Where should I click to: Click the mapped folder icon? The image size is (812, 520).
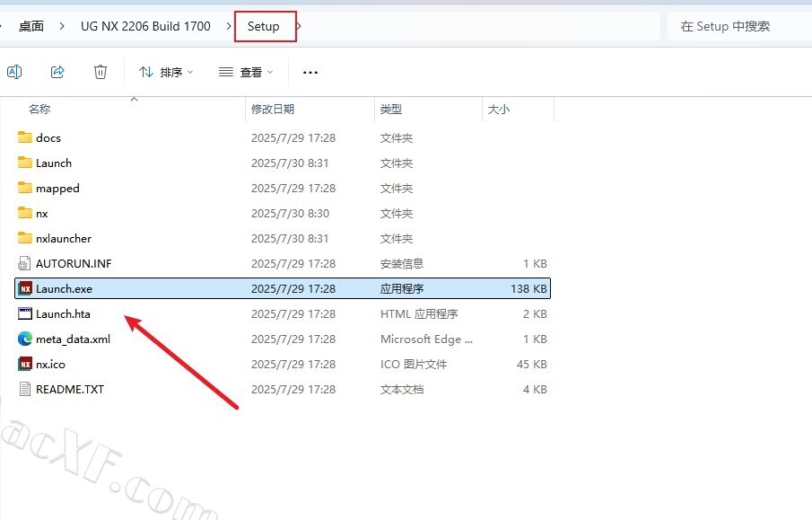point(25,188)
